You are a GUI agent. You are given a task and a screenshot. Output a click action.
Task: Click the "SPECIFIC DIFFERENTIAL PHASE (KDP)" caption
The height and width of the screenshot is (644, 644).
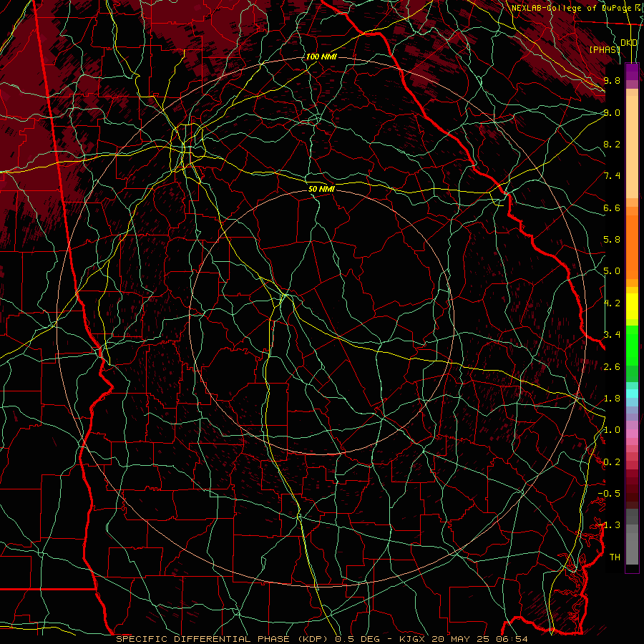[223, 639]
